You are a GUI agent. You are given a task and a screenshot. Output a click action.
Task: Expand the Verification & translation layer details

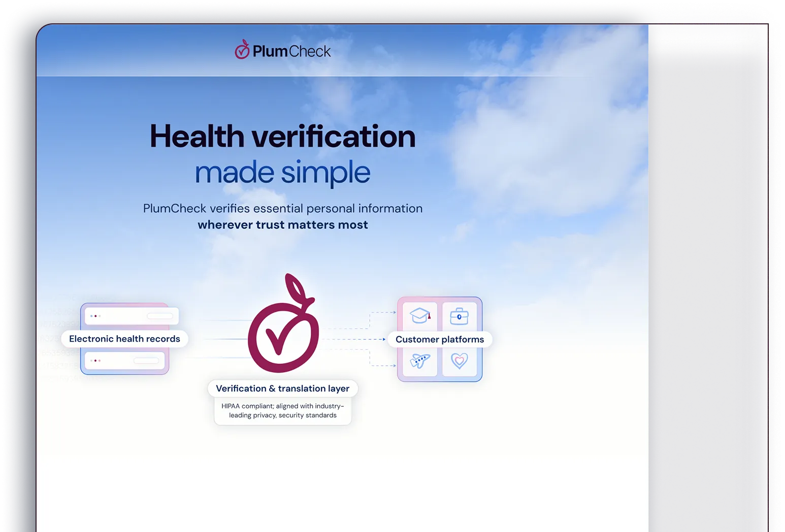[283, 388]
